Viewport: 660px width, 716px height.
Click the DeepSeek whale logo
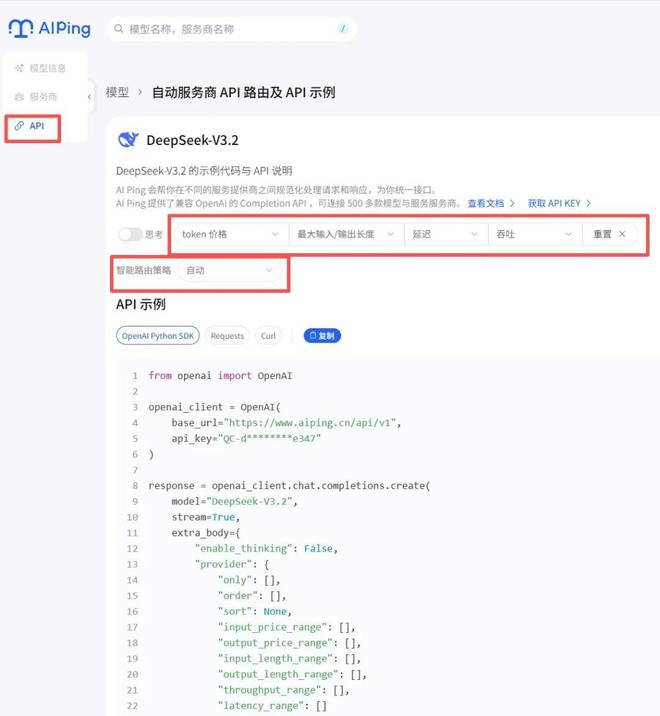(x=128, y=140)
